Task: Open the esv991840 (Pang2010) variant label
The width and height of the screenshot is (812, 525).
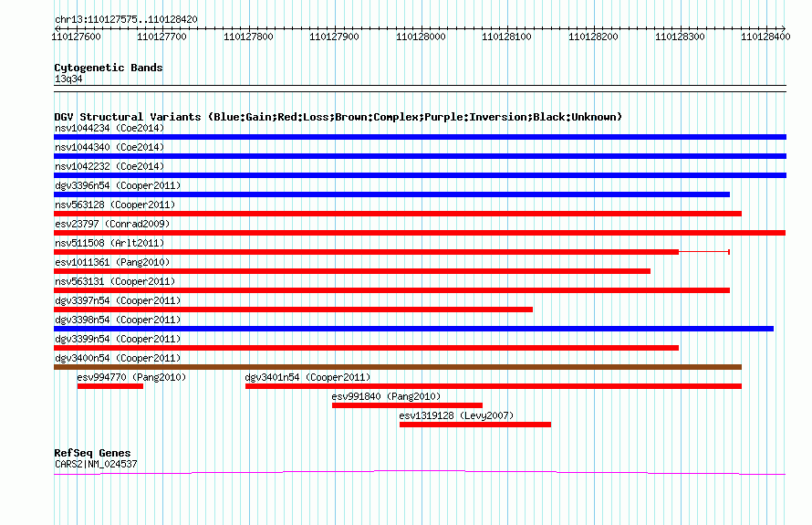Action: tap(386, 396)
